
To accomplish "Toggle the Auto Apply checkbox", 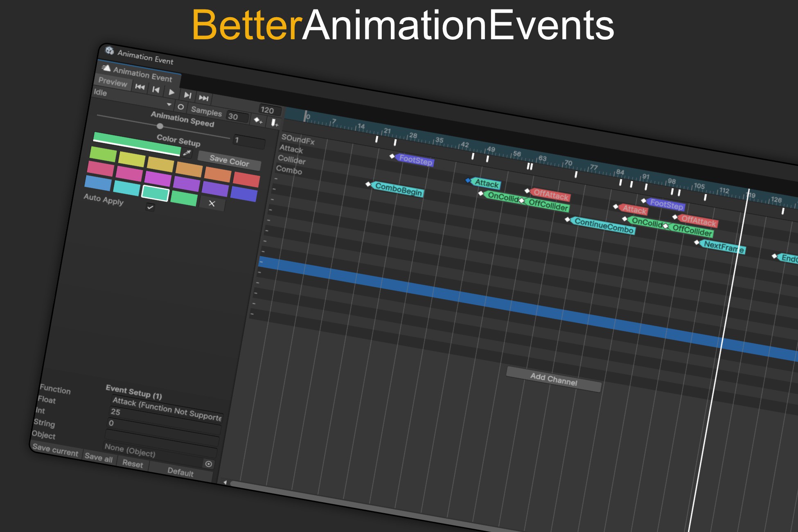I will coord(150,207).
